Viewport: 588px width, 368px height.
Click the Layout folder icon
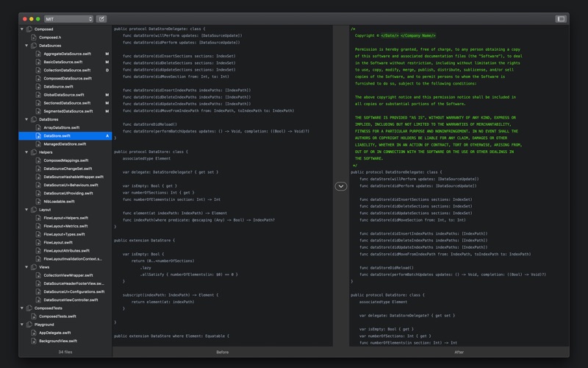pyautogui.click(x=34, y=210)
